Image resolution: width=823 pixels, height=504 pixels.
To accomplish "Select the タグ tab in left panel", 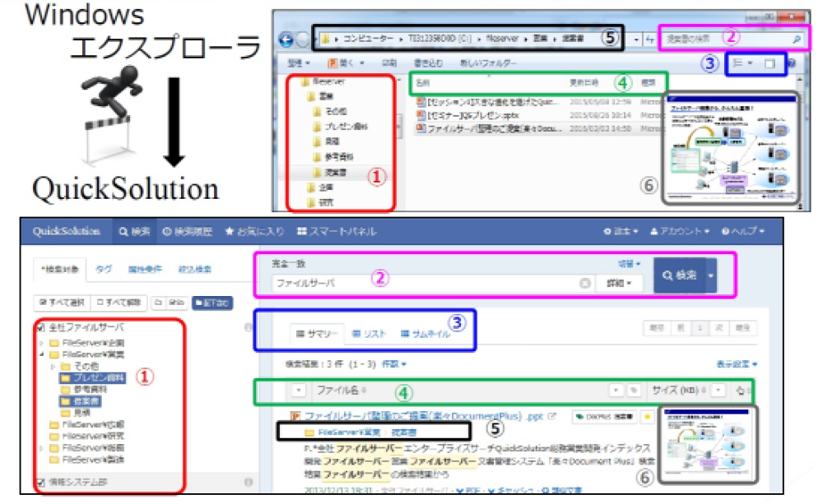I will point(104,269).
